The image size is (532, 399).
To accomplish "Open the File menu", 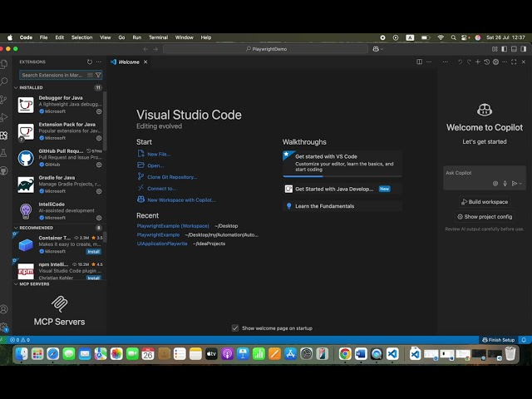I will (x=43, y=37).
